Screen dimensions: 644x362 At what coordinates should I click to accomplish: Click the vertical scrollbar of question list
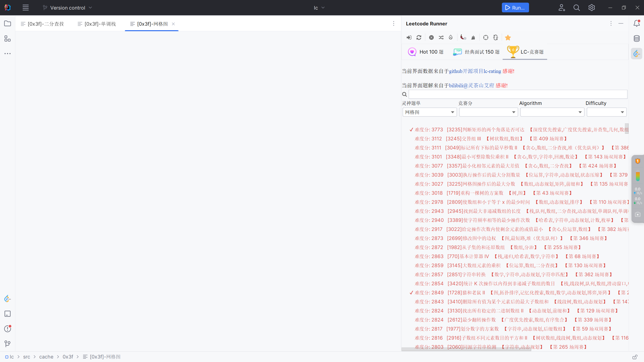click(627, 128)
